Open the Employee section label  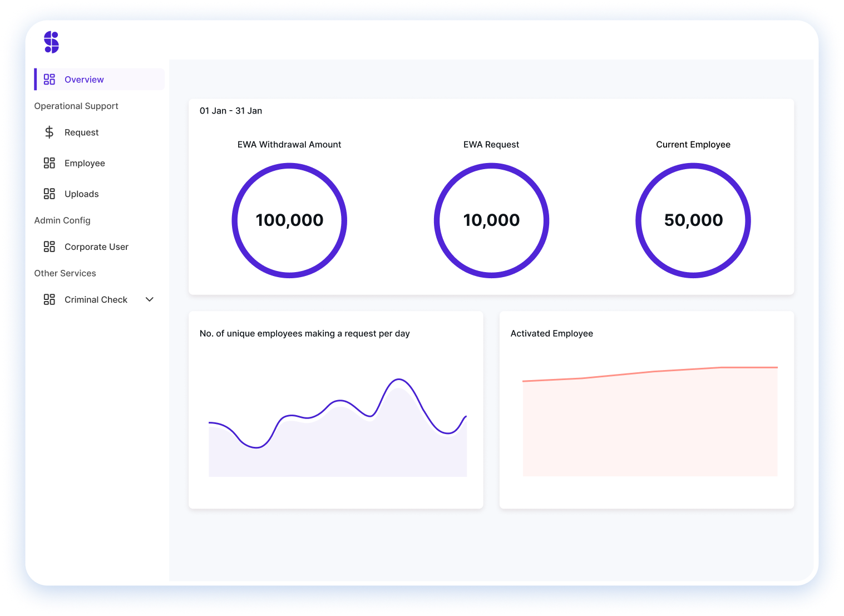click(85, 163)
